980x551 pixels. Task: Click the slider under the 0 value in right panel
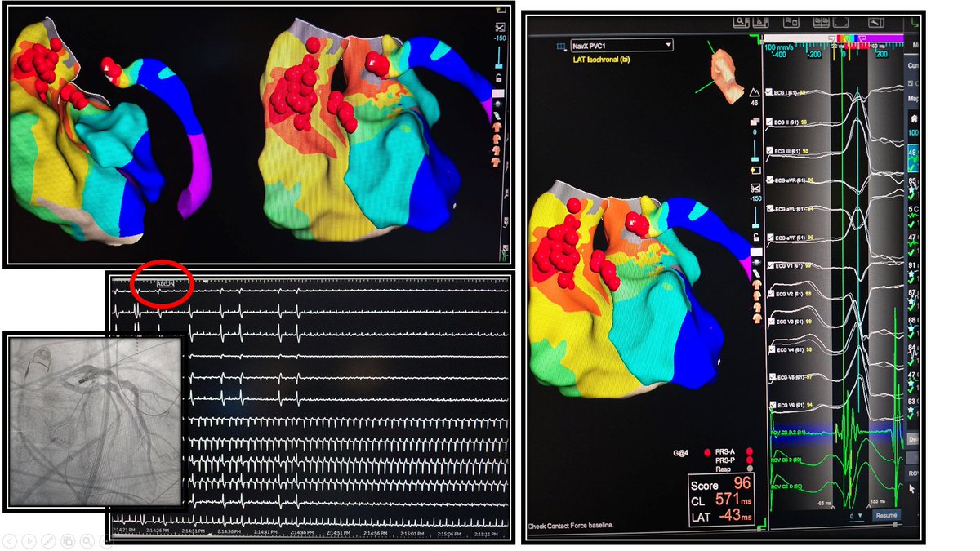(755, 152)
